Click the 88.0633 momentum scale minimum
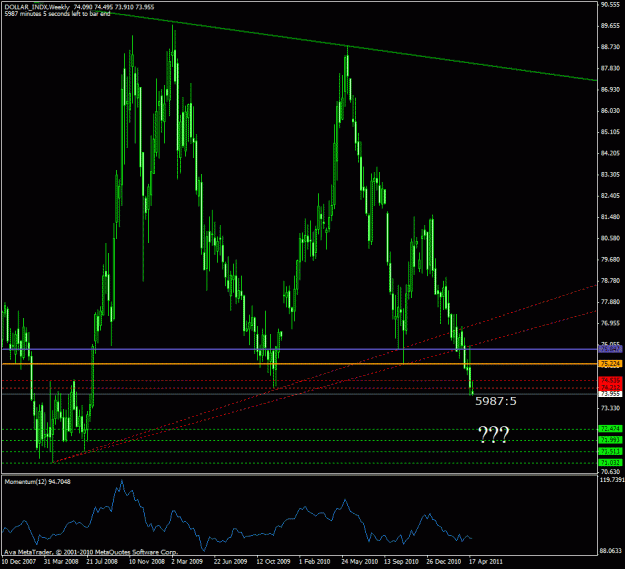 point(612,551)
